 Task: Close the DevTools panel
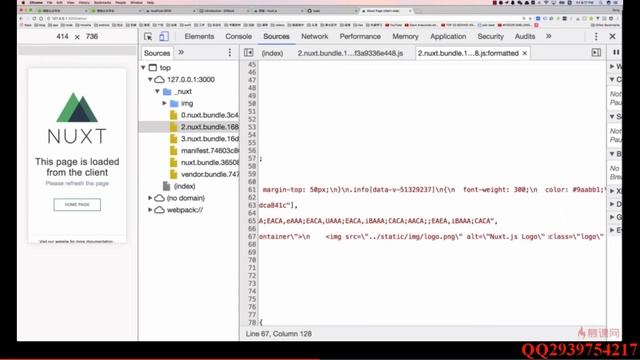[x=612, y=36]
